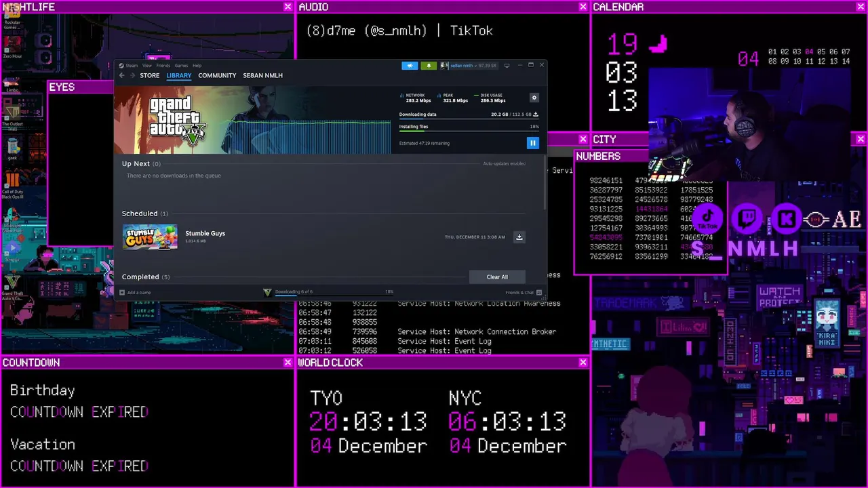
Task: Open Friends & Chat icon
Action: click(x=539, y=293)
